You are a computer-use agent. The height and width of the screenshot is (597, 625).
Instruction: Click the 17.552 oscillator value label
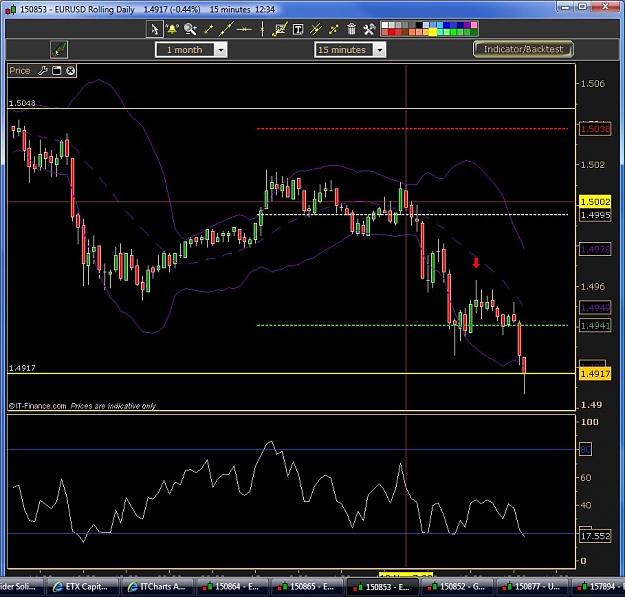595,536
